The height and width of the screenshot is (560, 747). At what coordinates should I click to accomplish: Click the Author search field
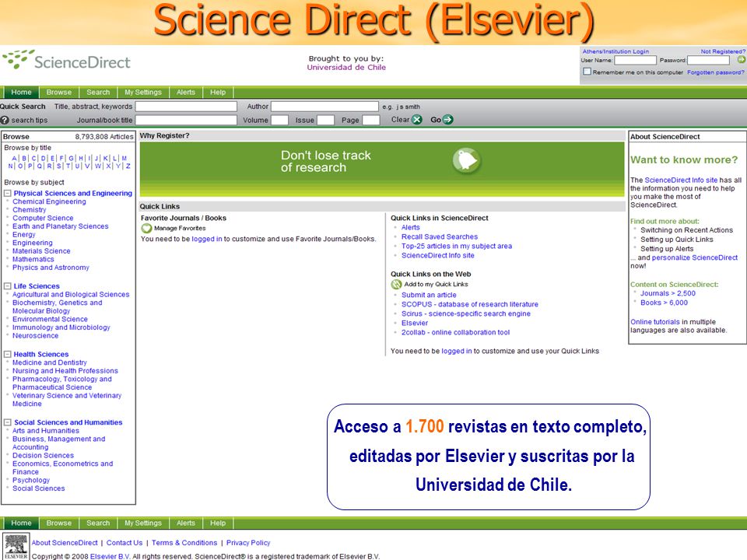coord(325,107)
